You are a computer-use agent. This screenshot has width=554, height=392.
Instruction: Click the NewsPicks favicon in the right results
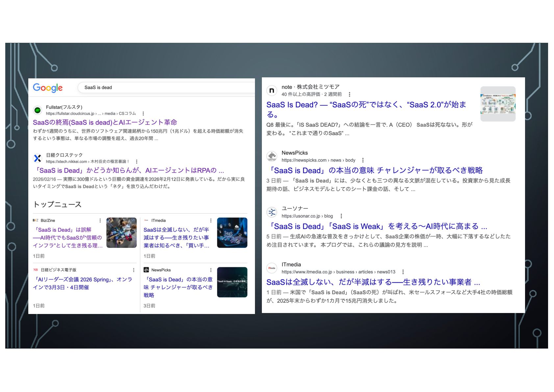(272, 156)
